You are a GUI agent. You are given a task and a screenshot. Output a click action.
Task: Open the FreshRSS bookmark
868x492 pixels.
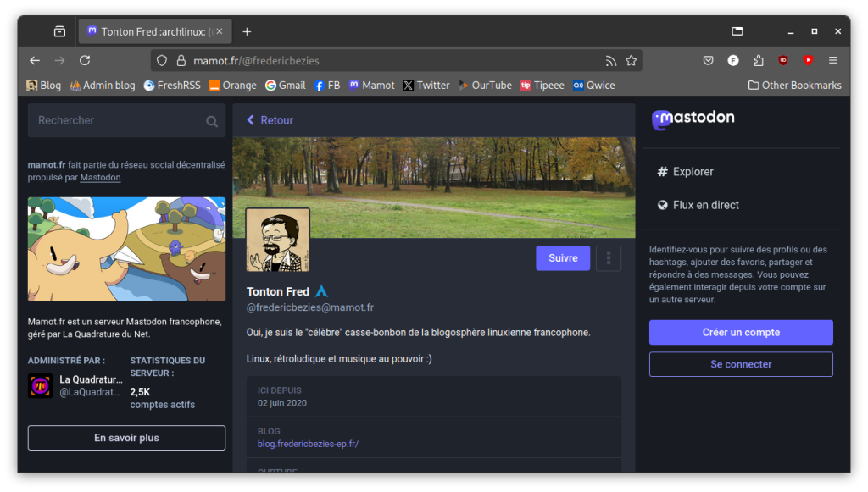tap(172, 86)
